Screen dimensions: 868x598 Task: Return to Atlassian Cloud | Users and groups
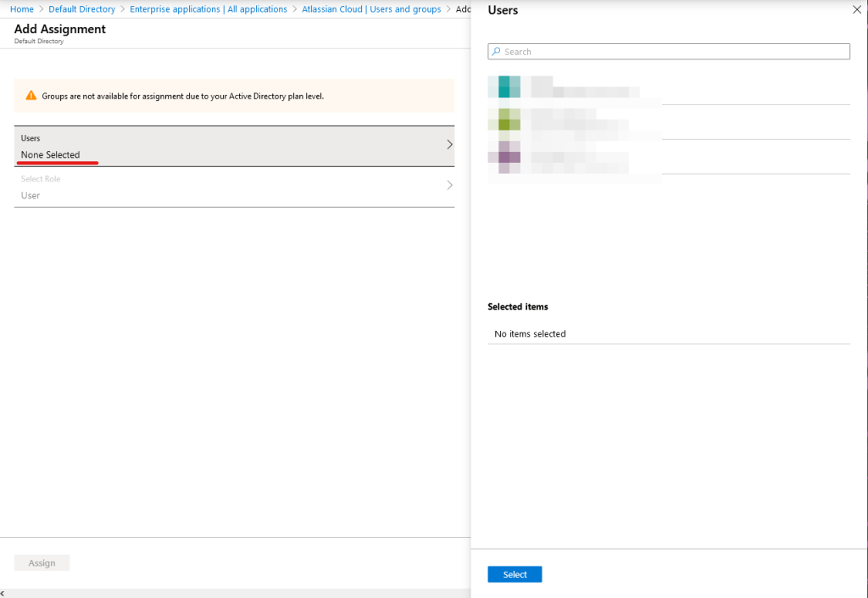(371, 9)
